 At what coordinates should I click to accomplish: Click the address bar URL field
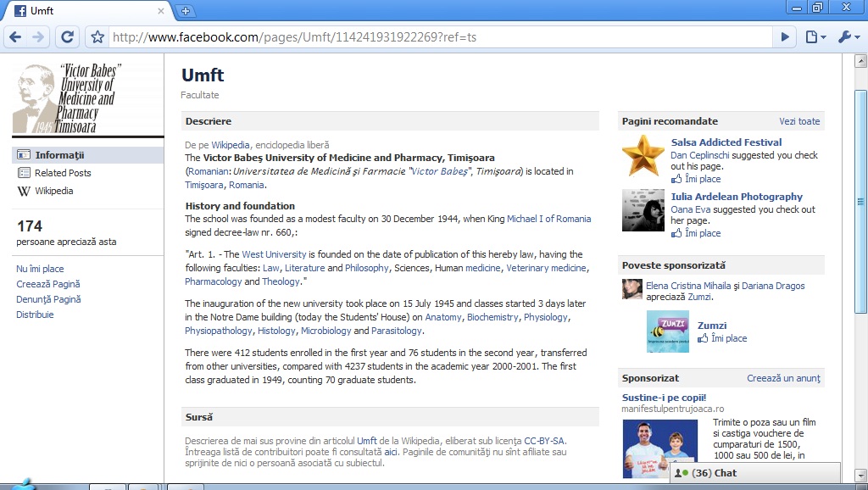[x=440, y=37]
